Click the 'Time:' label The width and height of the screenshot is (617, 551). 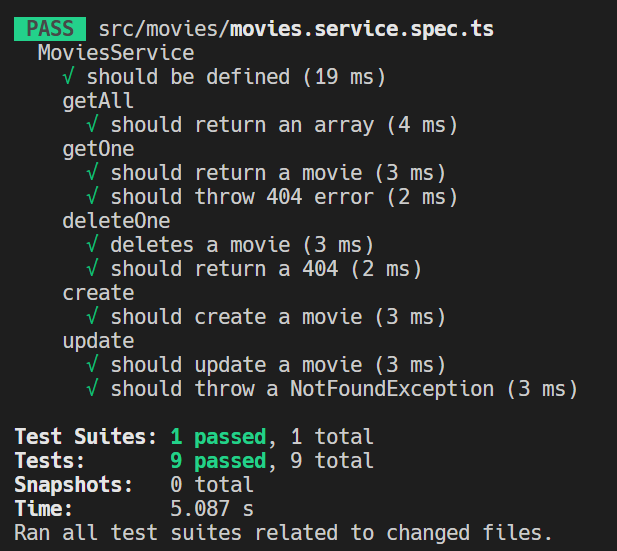point(44,509)
